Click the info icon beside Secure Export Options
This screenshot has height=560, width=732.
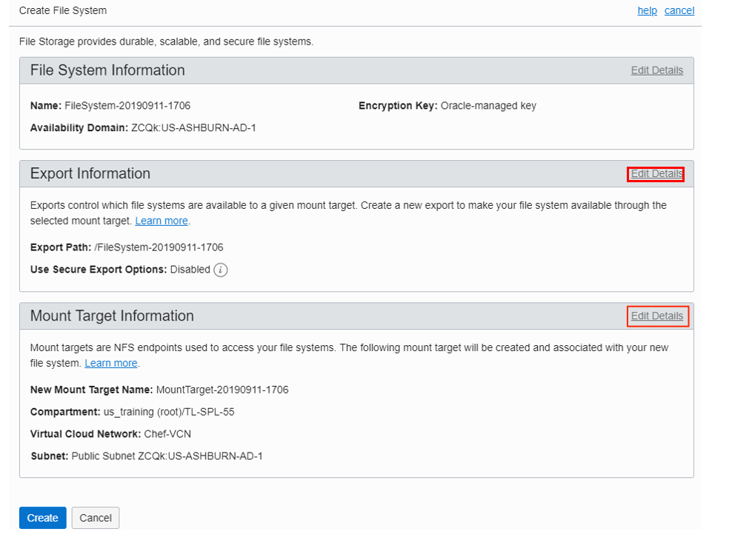coord(221,270)
